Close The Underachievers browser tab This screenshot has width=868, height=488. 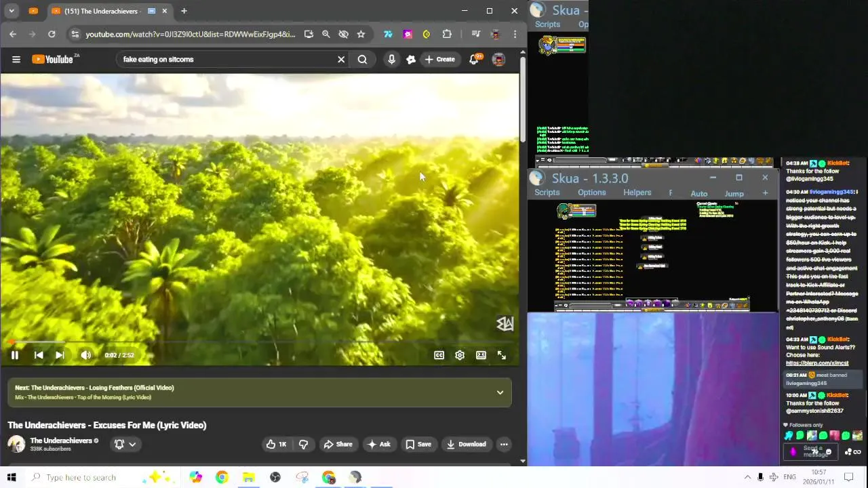coord(164,11)
